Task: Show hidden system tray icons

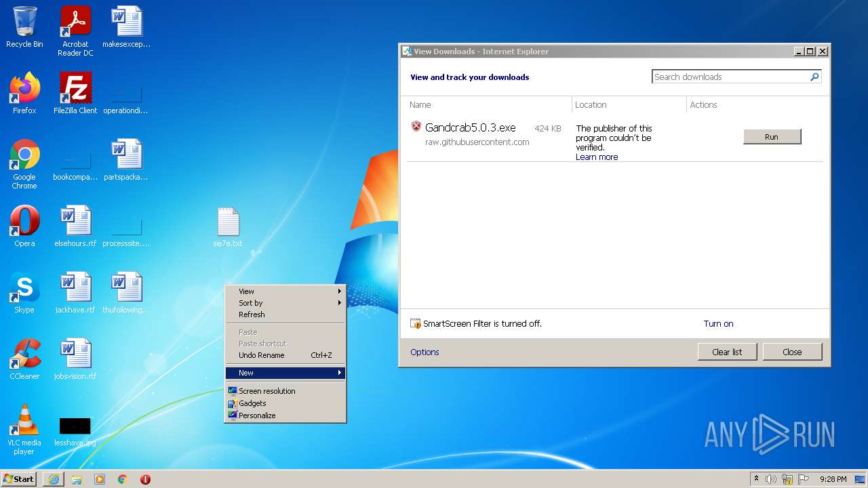Action: [x=757, y=479]
